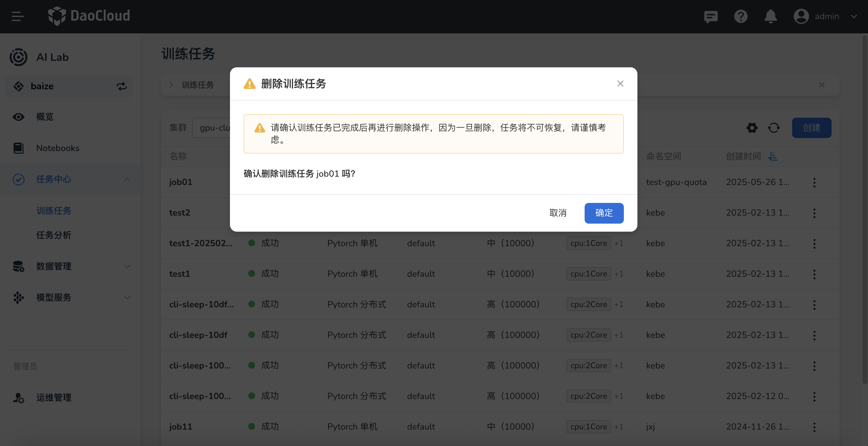Open the notifications bell

coord(771,16)
